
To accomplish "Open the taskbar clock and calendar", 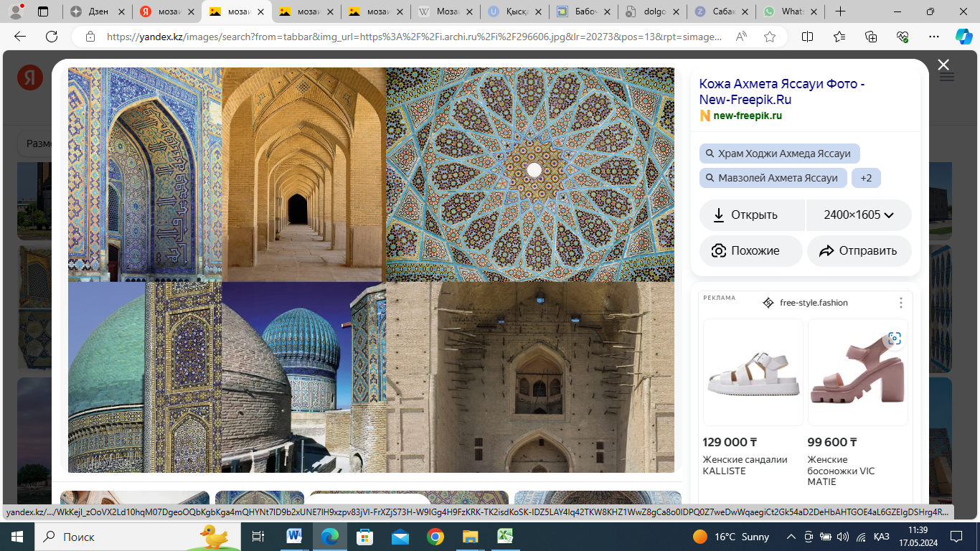I will pos(918,537).
